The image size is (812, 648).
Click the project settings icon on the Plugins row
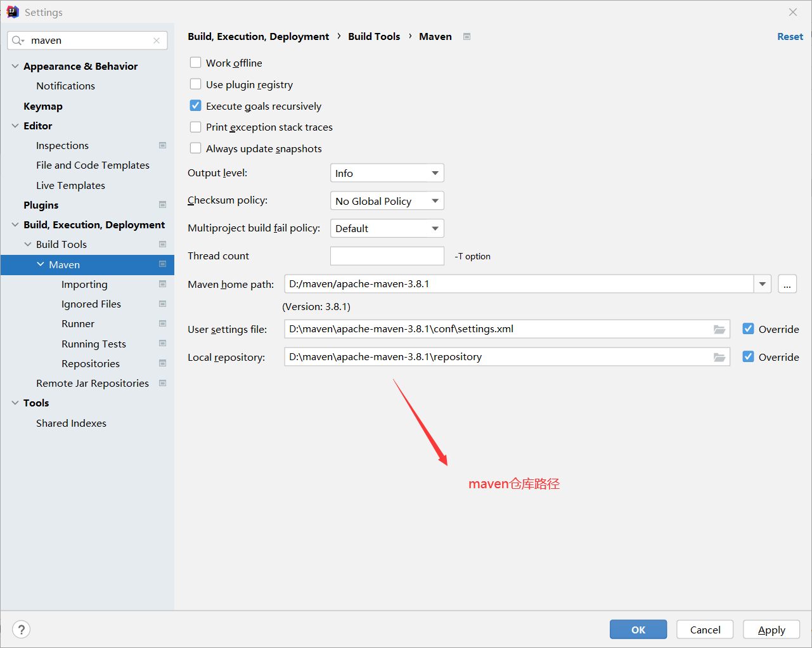coord(162,205)
